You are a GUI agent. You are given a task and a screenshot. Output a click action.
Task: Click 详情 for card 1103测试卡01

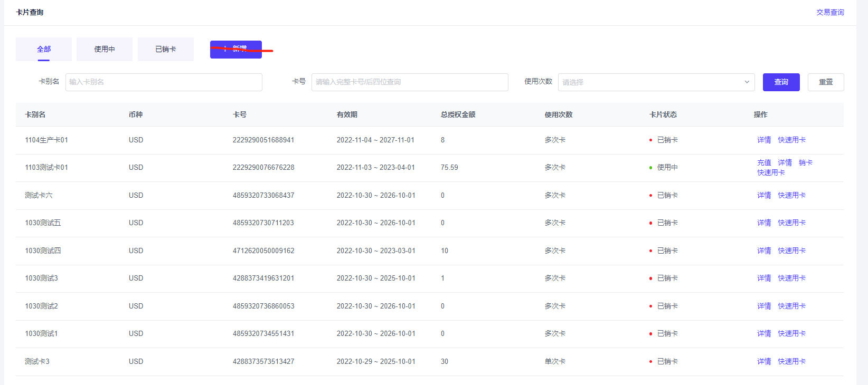[x=785, y=162]
